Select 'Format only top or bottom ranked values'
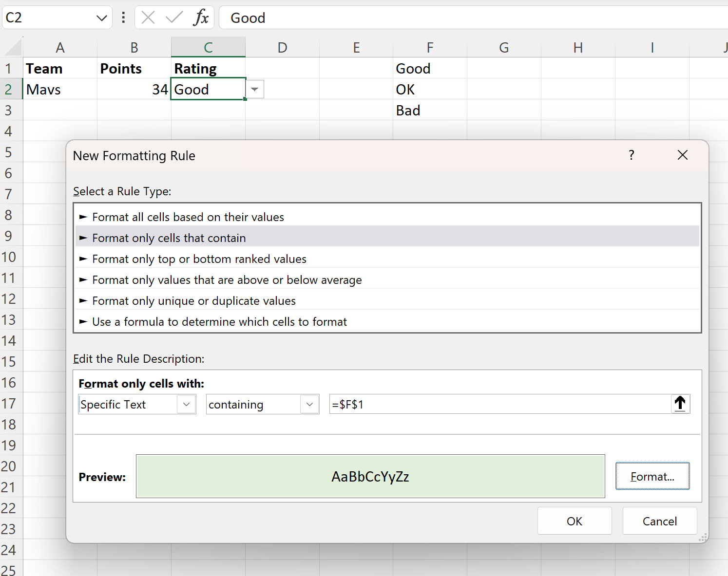 [x=199, y=259]
